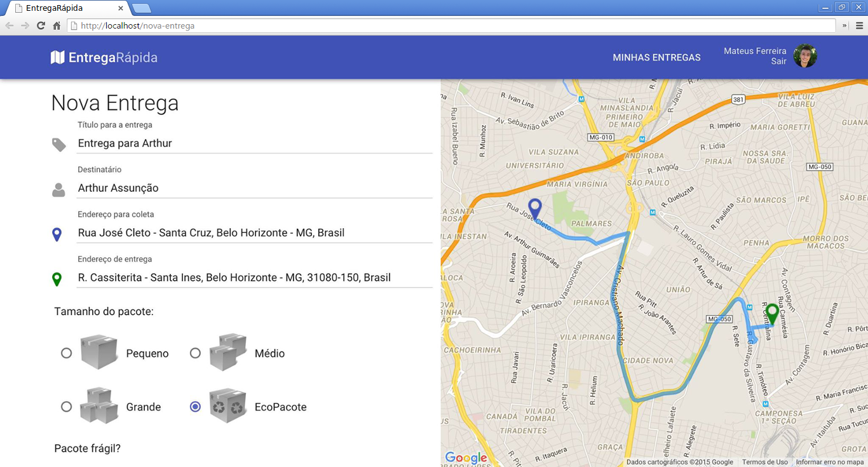Click the Sair logout link
This screenshot has width=868, height=467.
pos(778,62)
